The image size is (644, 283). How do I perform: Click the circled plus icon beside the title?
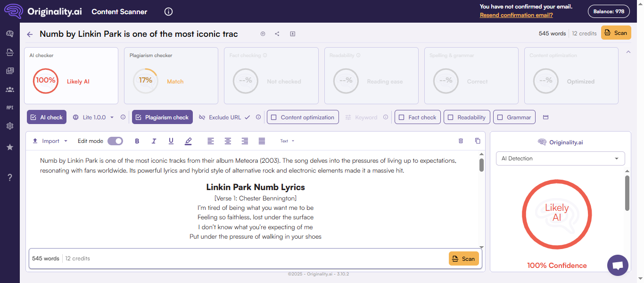(263, 33)
